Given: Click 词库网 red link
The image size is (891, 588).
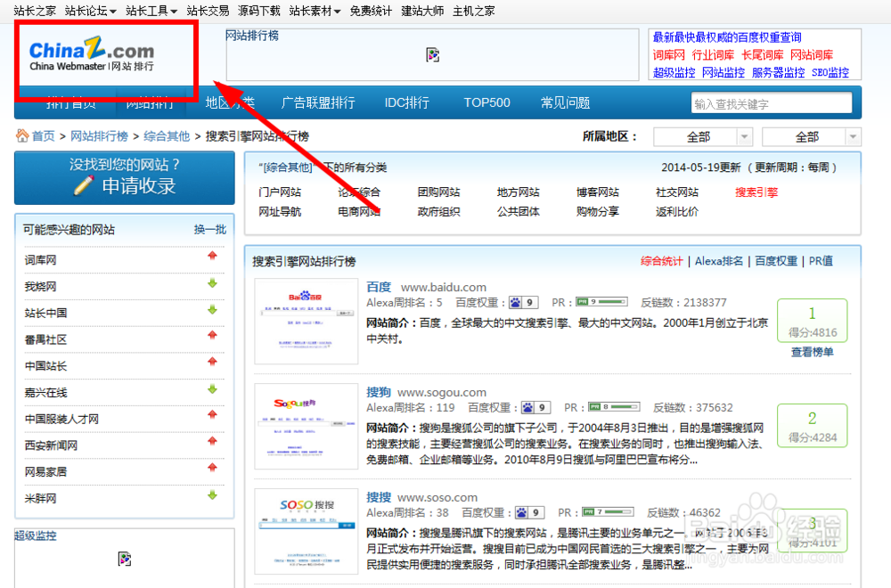Looking at the screenshot, I should click(669, 55).
